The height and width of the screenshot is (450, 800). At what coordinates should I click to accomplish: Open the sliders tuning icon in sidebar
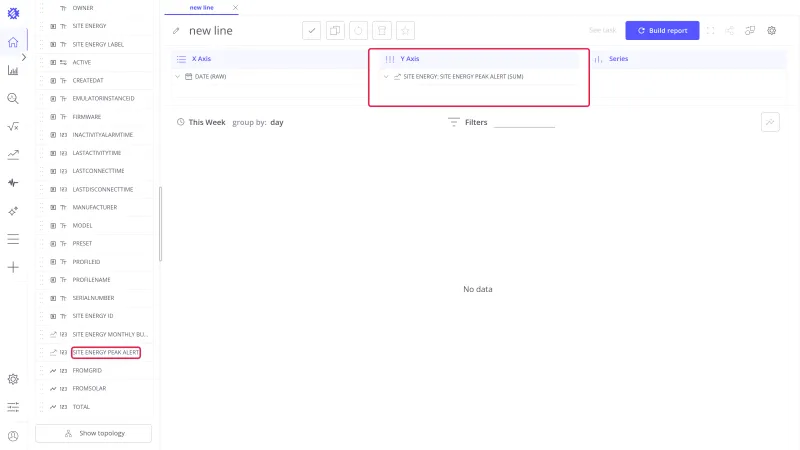pos(13,407)
